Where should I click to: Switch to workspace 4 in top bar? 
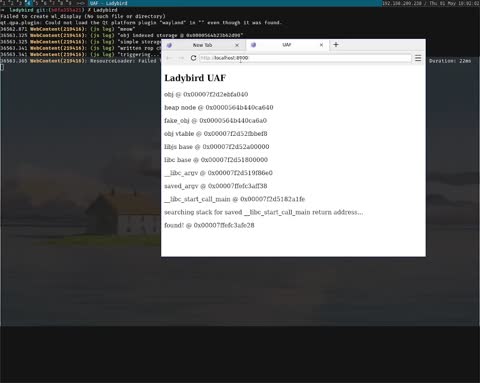[x=29, y=3]
